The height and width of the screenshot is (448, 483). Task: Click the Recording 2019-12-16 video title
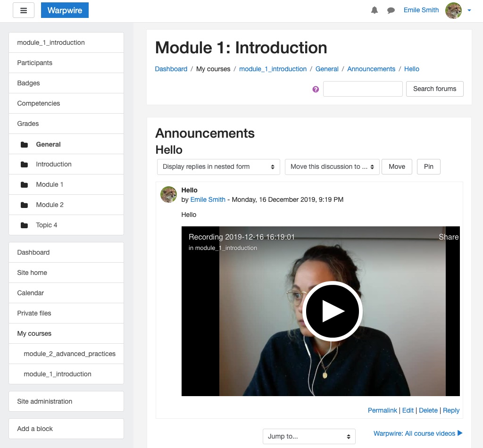pyautogui.click(x=241, y=237)
